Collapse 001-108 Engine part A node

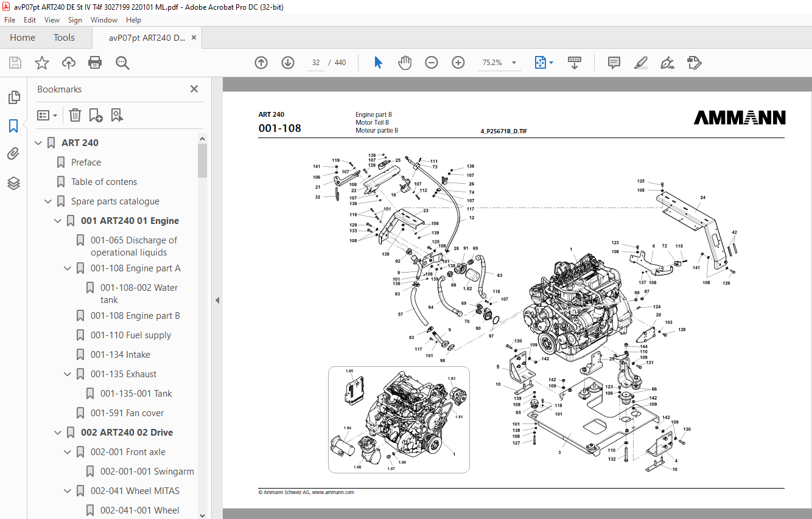pos(68,268)
